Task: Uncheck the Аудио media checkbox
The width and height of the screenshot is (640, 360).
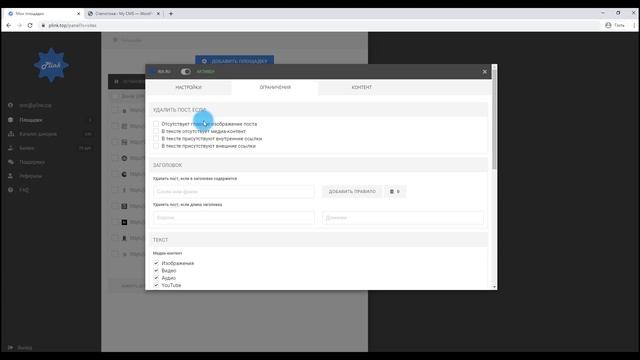Action: [x=156, y=278]
